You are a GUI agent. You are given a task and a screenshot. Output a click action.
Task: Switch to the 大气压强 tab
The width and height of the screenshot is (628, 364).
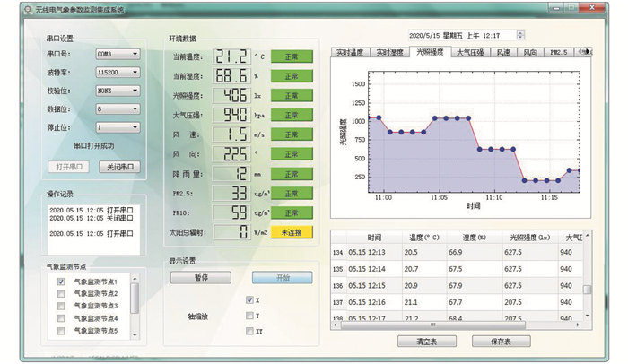click(471, 53)
